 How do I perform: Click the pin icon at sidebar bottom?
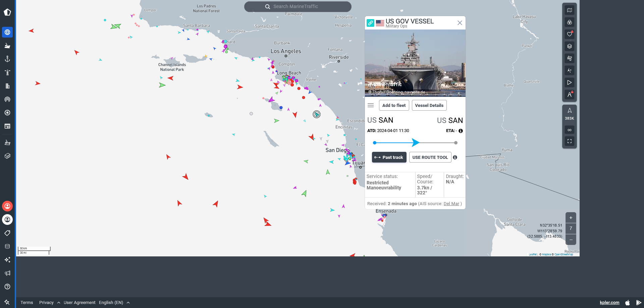point(7,302)
